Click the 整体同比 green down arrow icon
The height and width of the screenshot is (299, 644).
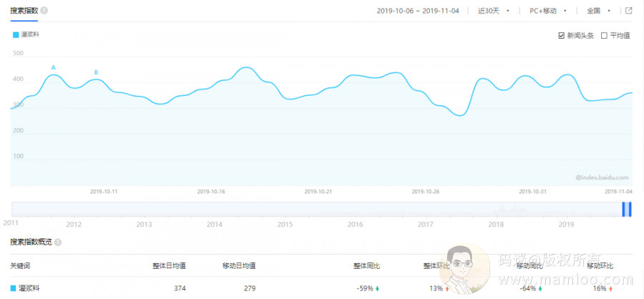click(x=377, y=289)
